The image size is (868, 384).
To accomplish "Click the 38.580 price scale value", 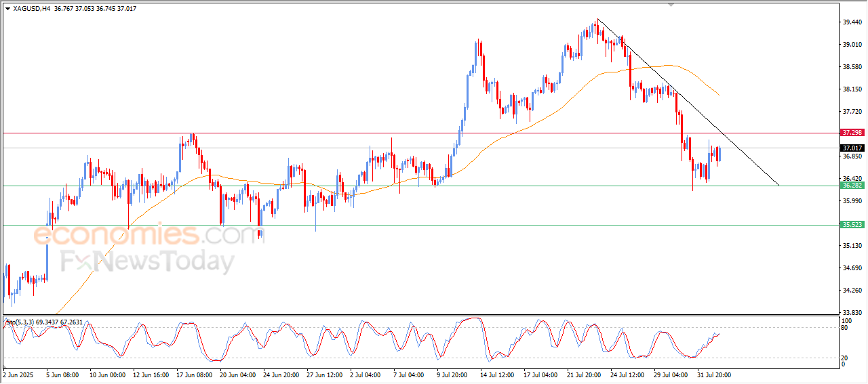I will 852,67.
